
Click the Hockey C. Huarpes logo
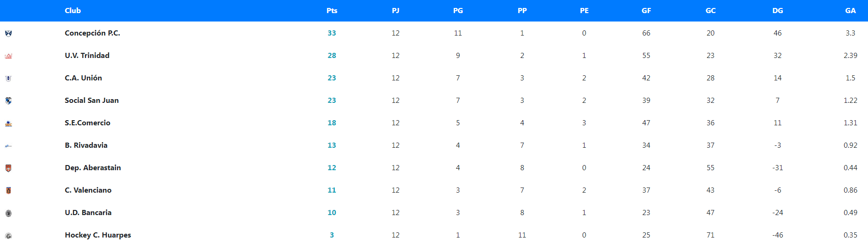(x=8, y=236)
